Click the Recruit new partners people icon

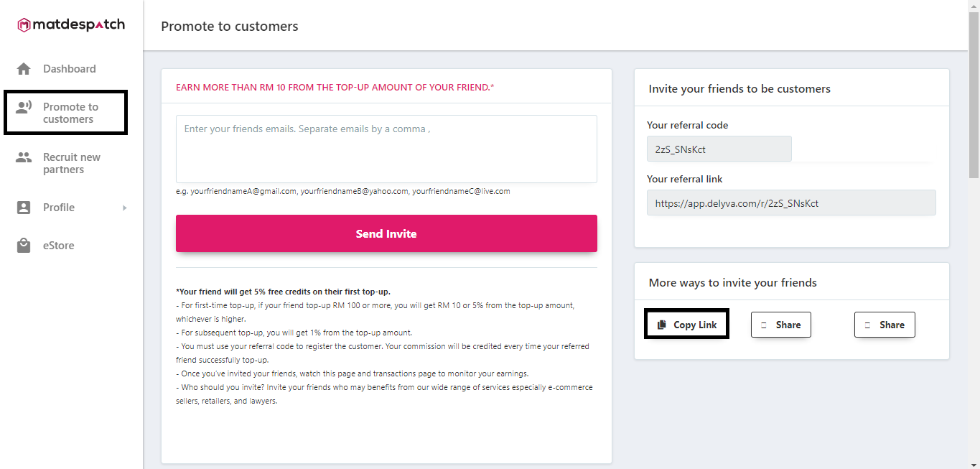(x=24, y=157)
